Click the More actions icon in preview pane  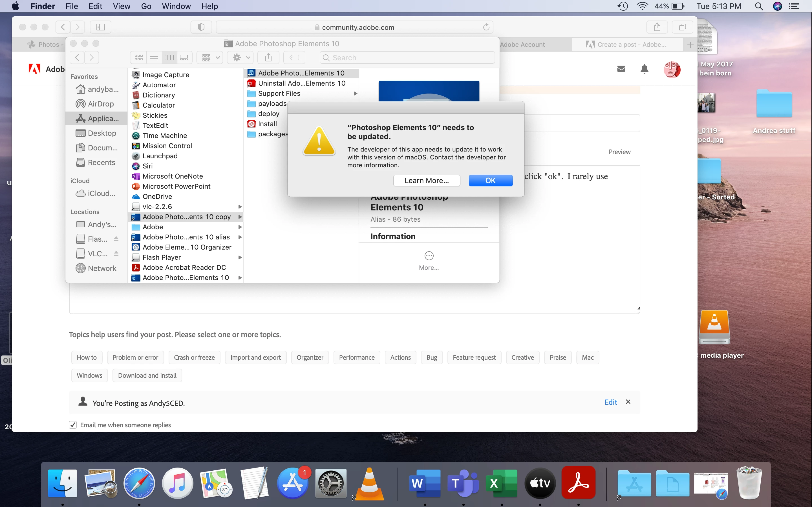point(429,256)
